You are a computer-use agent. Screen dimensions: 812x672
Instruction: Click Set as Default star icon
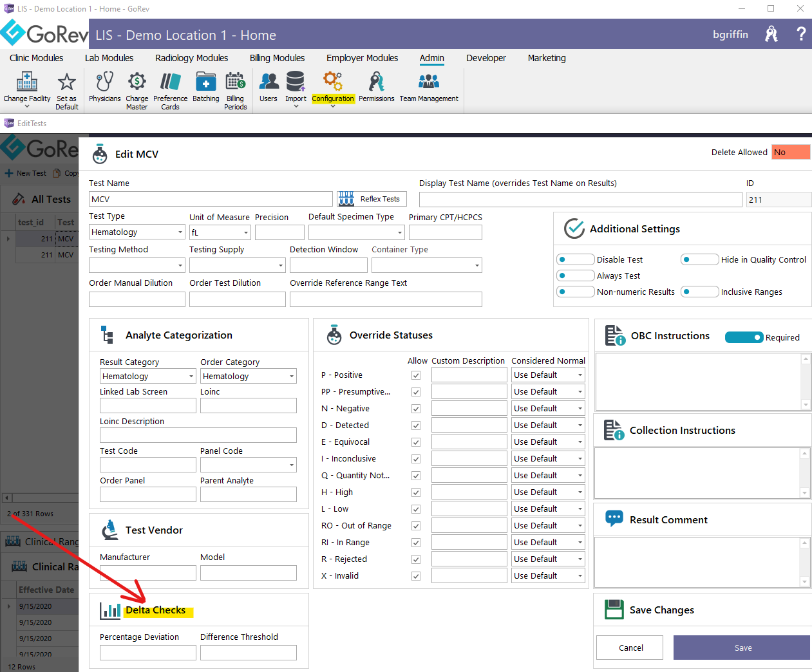coord(67,82)
